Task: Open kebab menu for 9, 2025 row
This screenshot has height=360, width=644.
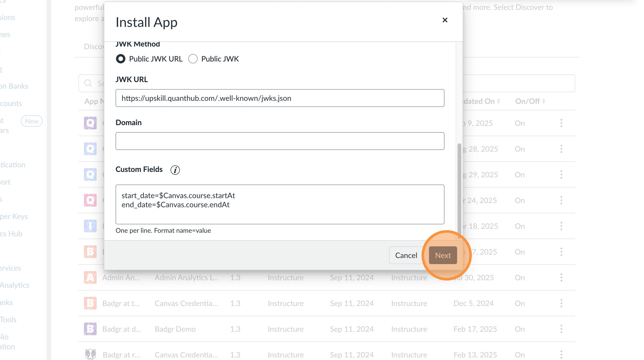Action: (x=561, y=123)
